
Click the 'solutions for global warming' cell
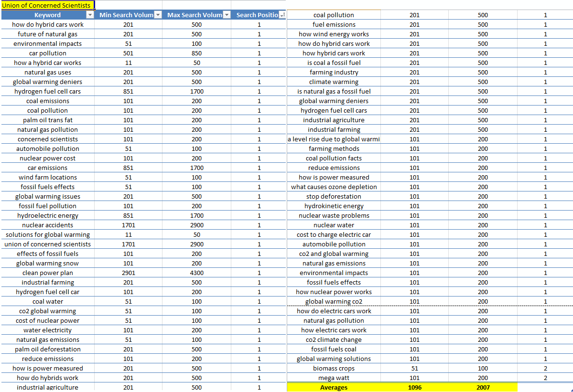click(47, 234)
